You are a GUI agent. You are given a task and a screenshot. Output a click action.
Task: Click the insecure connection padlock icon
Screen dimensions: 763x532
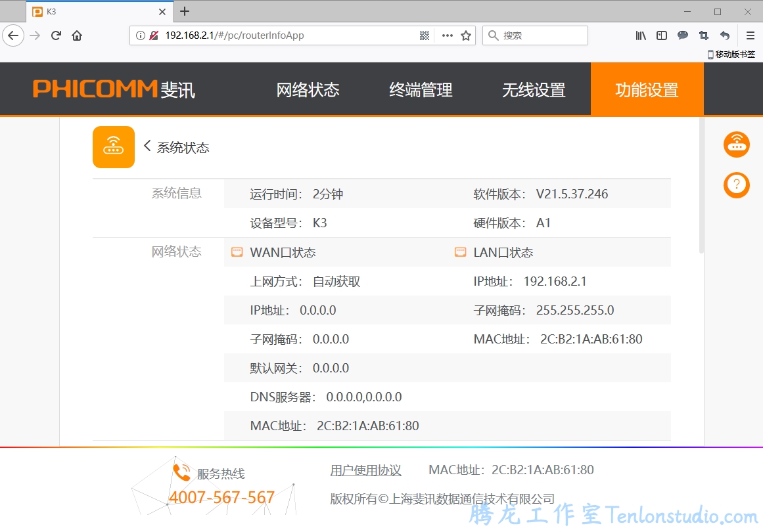154,35
